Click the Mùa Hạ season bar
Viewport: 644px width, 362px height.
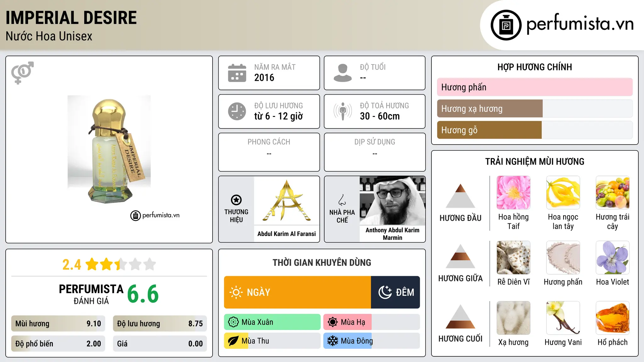coord(372,322)
